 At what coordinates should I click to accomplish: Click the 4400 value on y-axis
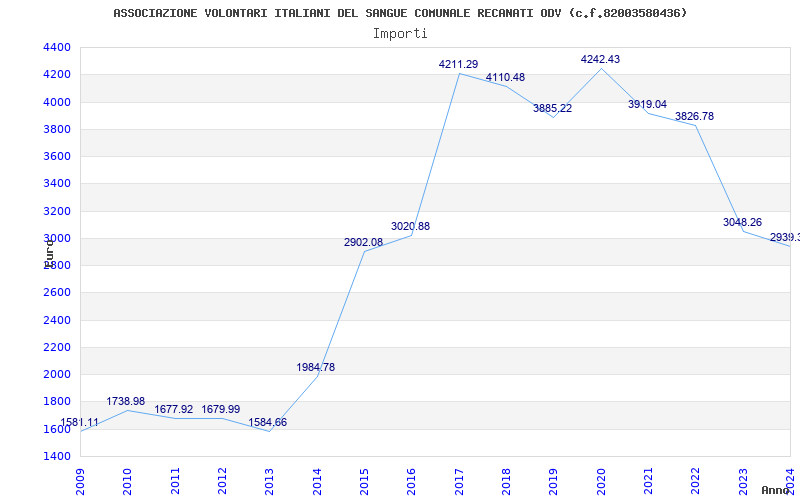[x=57, y=48]
